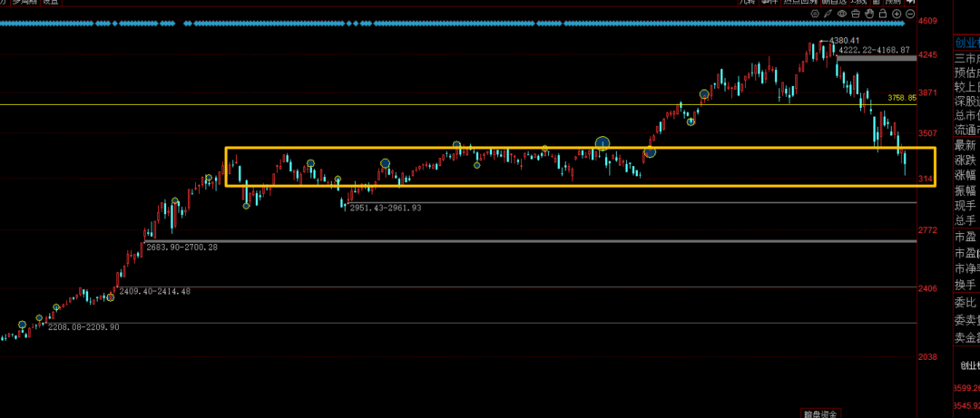Screen dimensions: 980x418
Task: Toggle the chart lock icon
Action: click(883, 13)
